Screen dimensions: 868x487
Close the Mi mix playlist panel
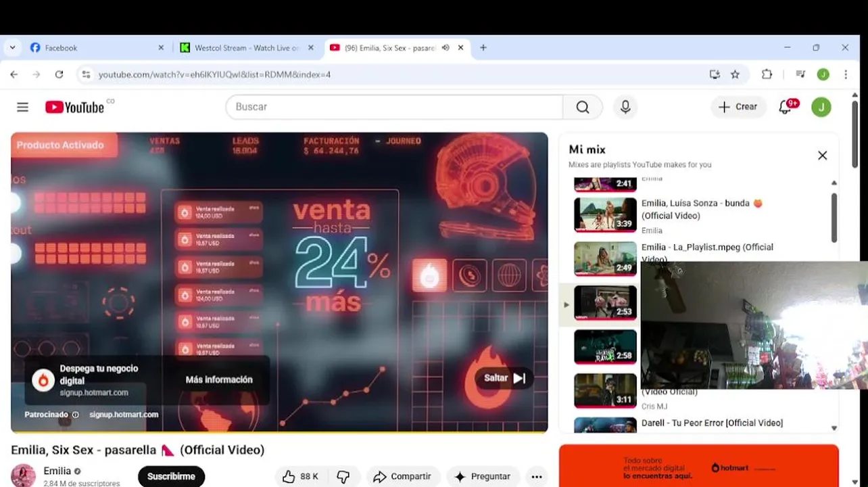tap(822, 156)
